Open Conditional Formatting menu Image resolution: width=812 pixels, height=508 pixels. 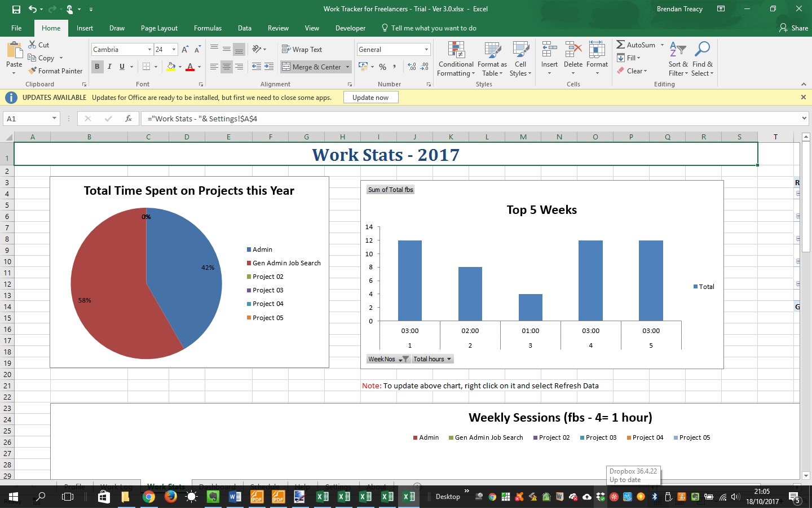[x=456, y=59]
